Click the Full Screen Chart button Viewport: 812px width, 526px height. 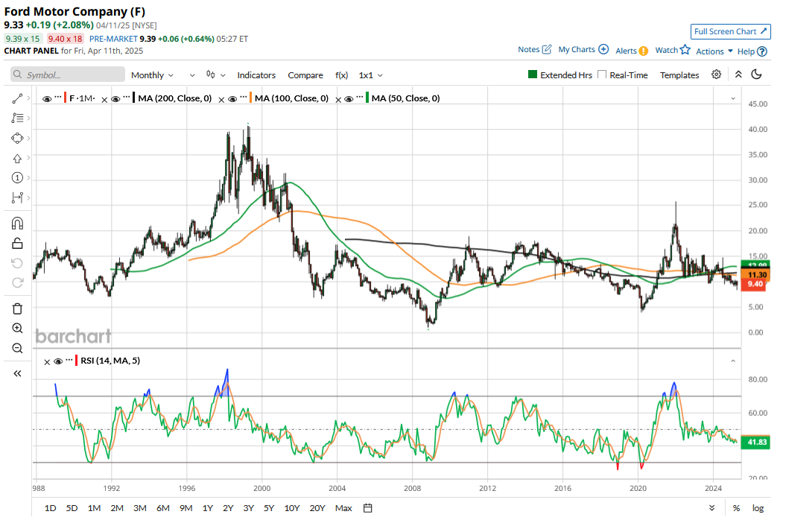tap(730, 31)
